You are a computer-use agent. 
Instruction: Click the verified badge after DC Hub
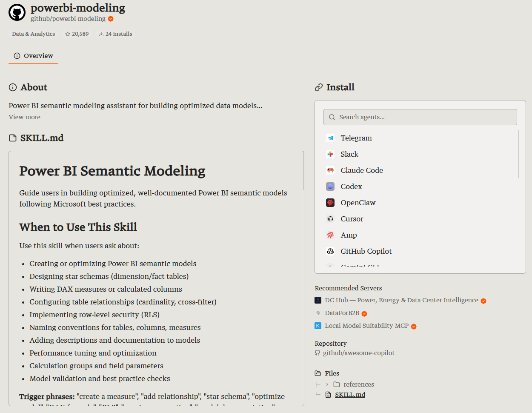coord(483,301)
